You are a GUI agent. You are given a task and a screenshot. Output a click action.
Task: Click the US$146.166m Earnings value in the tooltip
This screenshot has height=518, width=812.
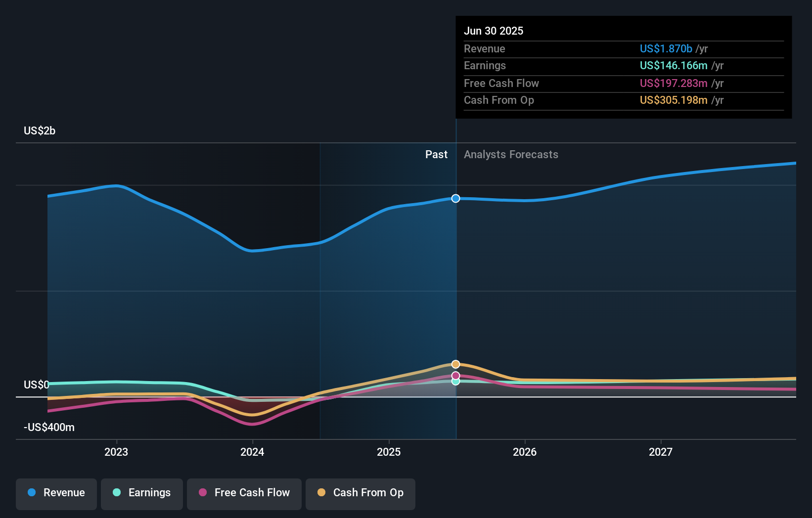pos(673,65)
